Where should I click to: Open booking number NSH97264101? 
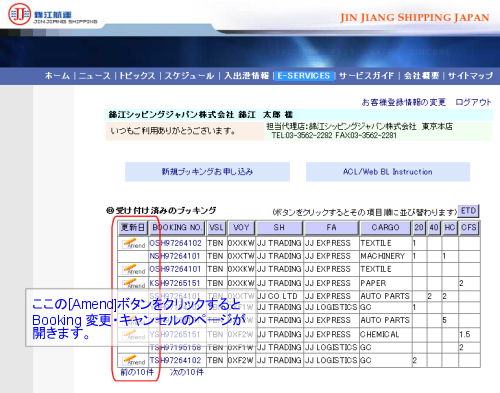point(175,256)
